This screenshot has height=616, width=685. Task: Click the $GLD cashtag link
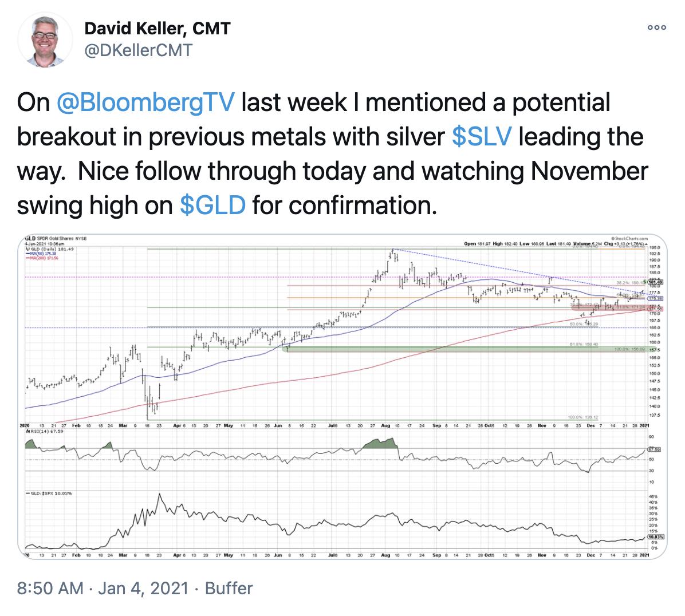212,205
